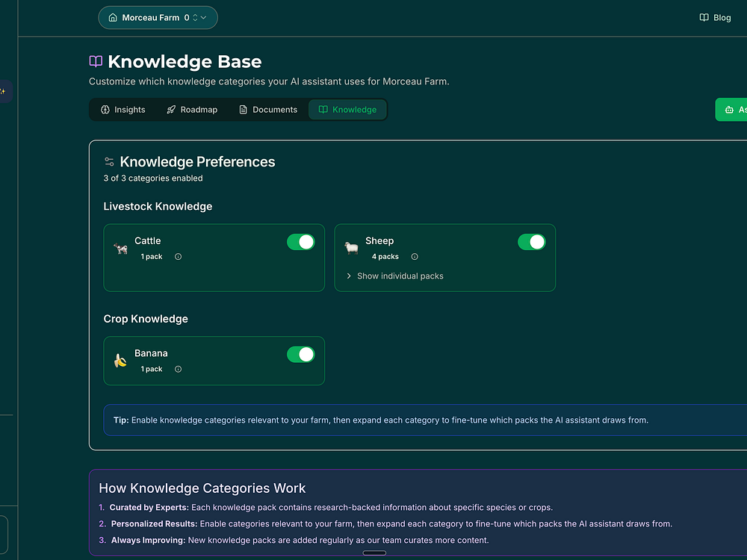The height and width of the screenshot is (560, 747).
Task: Click the sliders icon beside Knowledge Preferences
Action: (x=109, y=161)
